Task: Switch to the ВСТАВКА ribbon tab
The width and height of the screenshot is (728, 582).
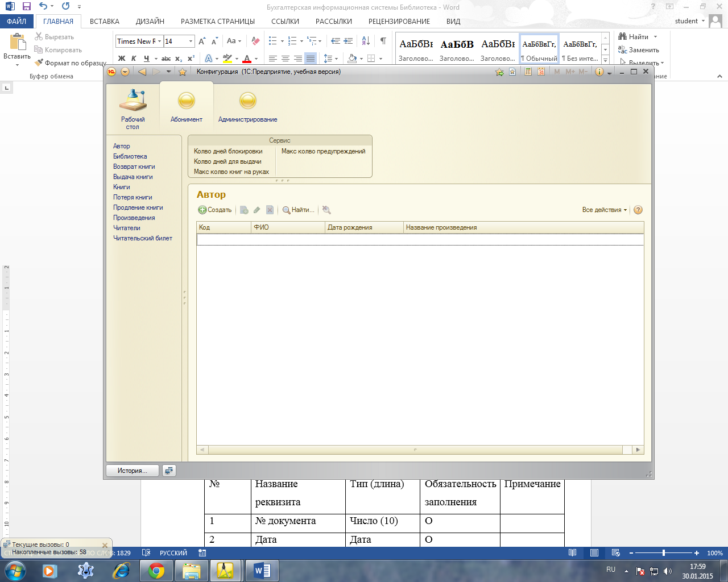Action: [x=105, y=21]
